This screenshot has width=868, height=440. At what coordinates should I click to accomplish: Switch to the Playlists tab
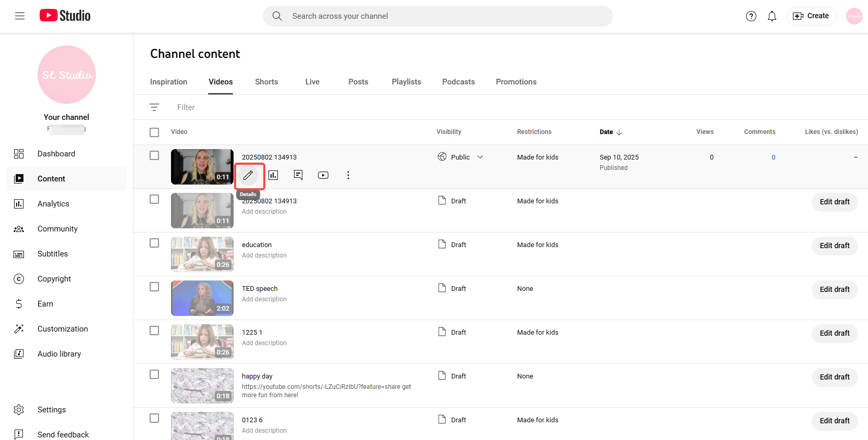point(406,82)
